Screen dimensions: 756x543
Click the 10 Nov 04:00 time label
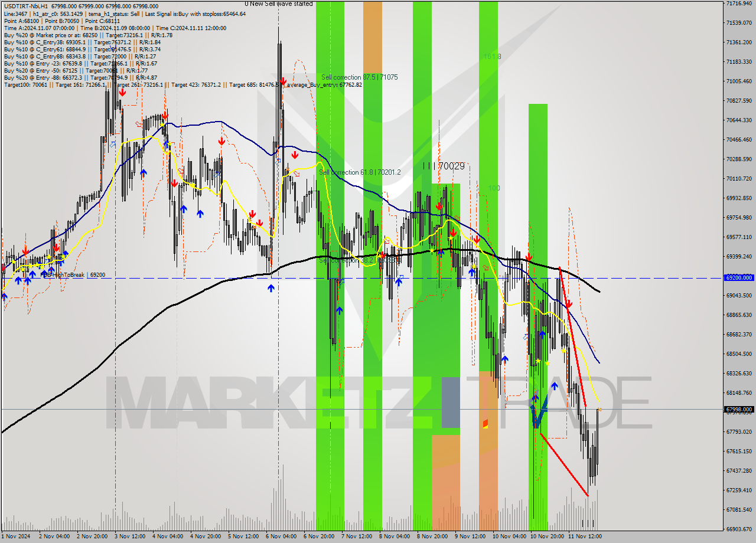pos(508,537)
